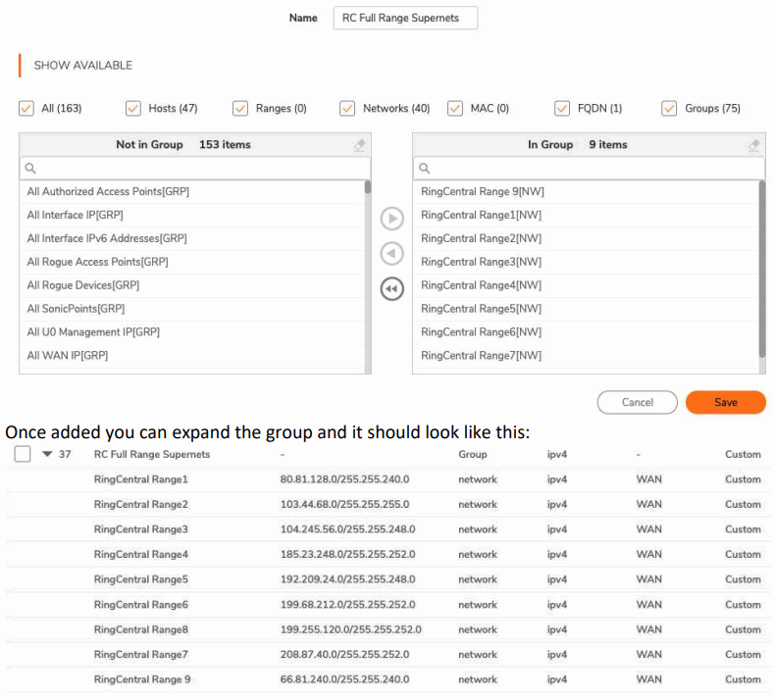Click the remove-from-group left arrow icon

click(391, 254)
